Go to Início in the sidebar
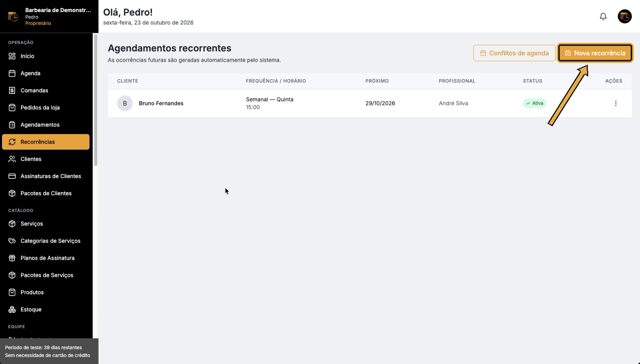The image size is (640, 364). click(x=46, y=56)
